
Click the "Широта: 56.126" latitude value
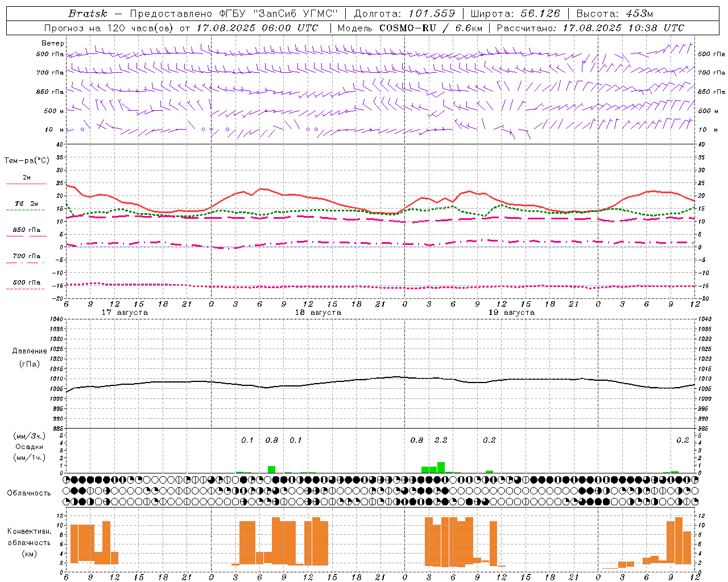click(515, 14)
